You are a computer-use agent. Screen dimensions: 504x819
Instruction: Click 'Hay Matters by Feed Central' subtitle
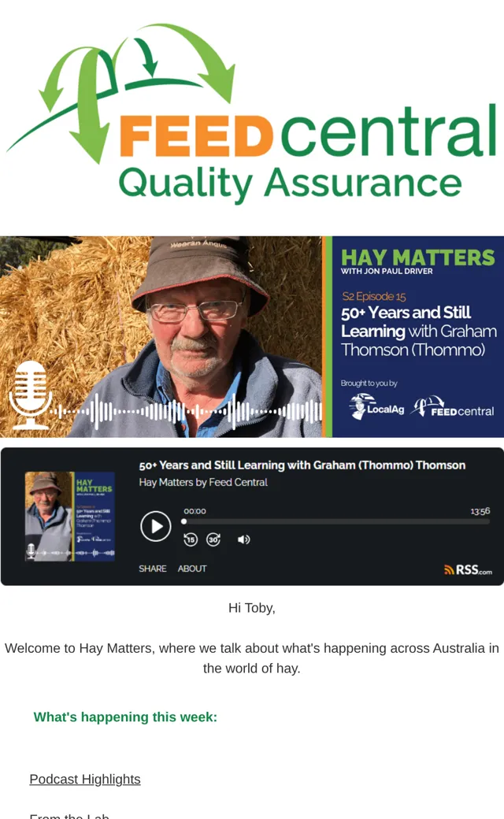coord(203,482)
